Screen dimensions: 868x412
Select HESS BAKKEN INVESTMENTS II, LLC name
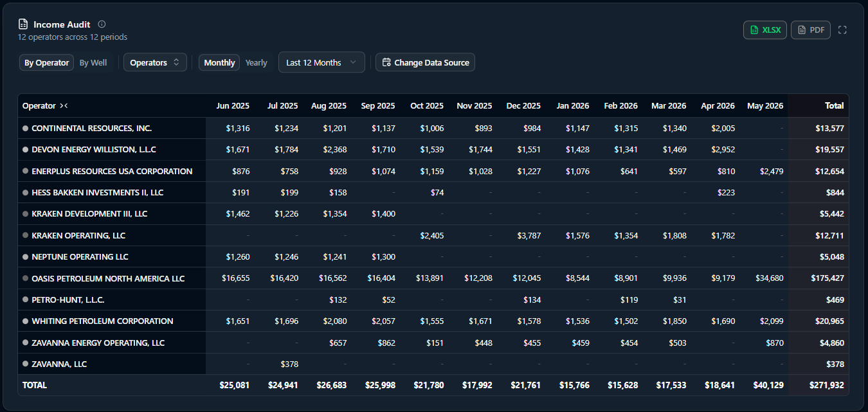(98, 192)
